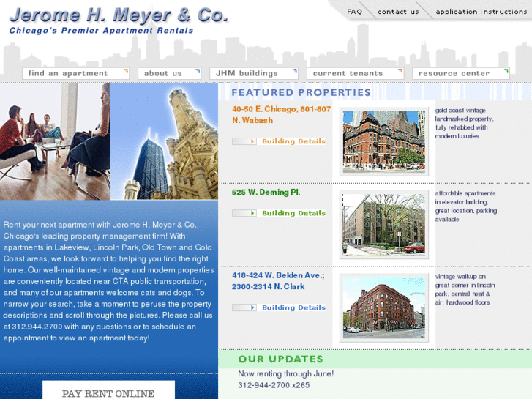Click the Jerome H. Meyer & Co. logo
Screen dimensions: 532x399
119,16
